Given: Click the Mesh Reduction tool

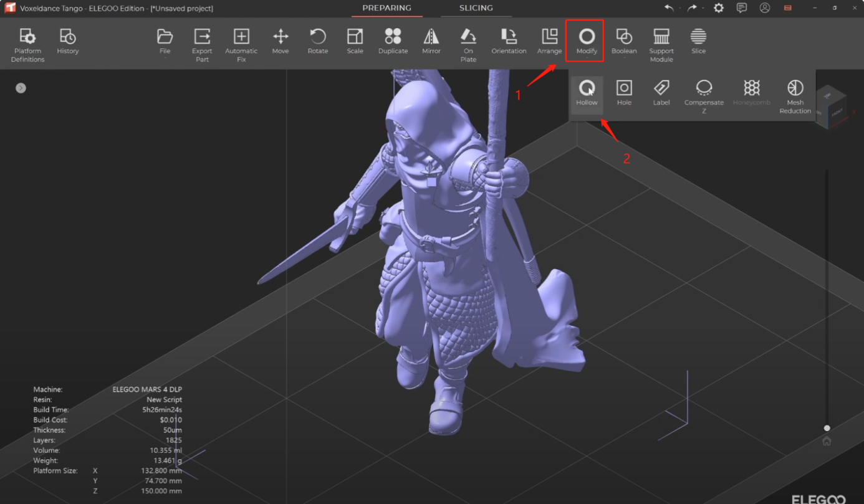Looking at the screenshot, I should pos(795,97).
